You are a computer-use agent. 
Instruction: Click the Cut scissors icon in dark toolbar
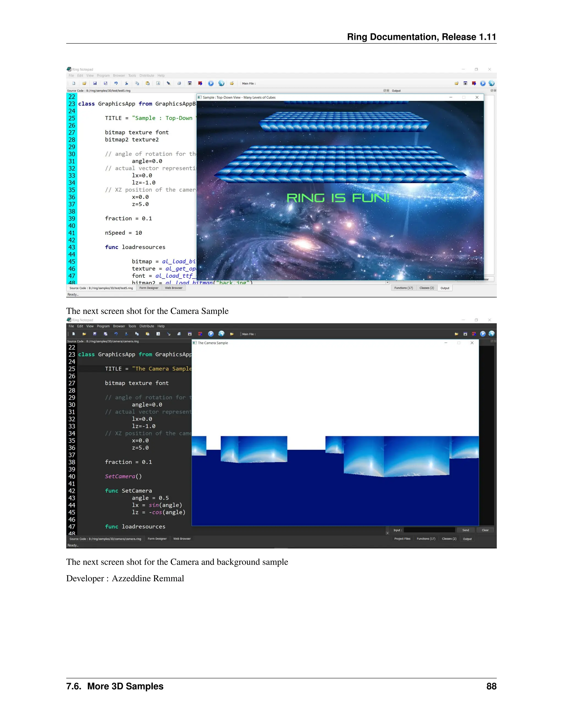tap(126, 334)
